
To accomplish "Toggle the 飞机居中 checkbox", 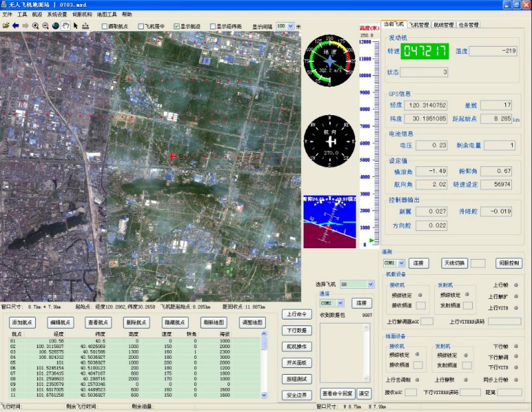I will click(140, 27).
